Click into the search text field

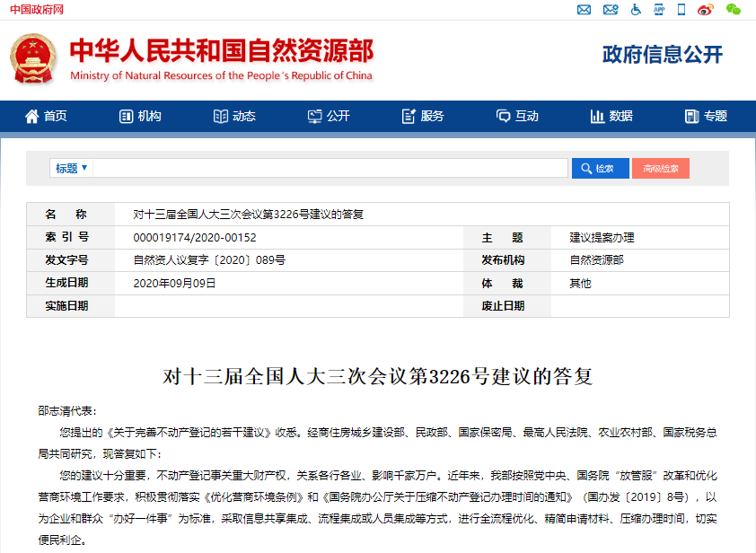330,168
